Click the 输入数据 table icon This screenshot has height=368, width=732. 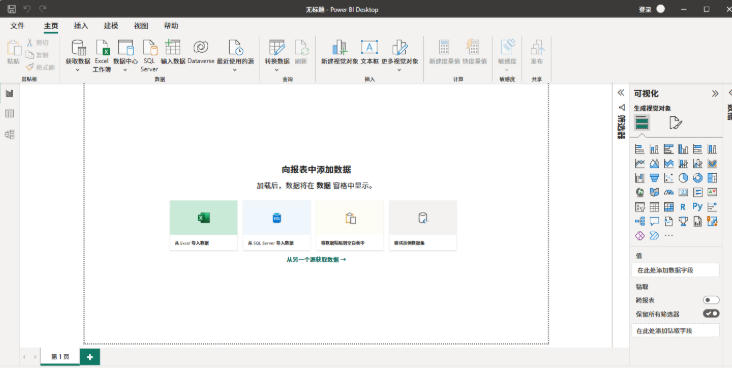point(172,48)
